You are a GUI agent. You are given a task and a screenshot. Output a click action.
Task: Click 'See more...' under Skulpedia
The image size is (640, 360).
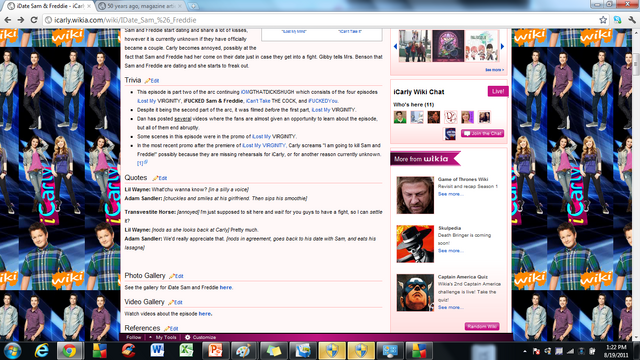[x=451, y=251]
